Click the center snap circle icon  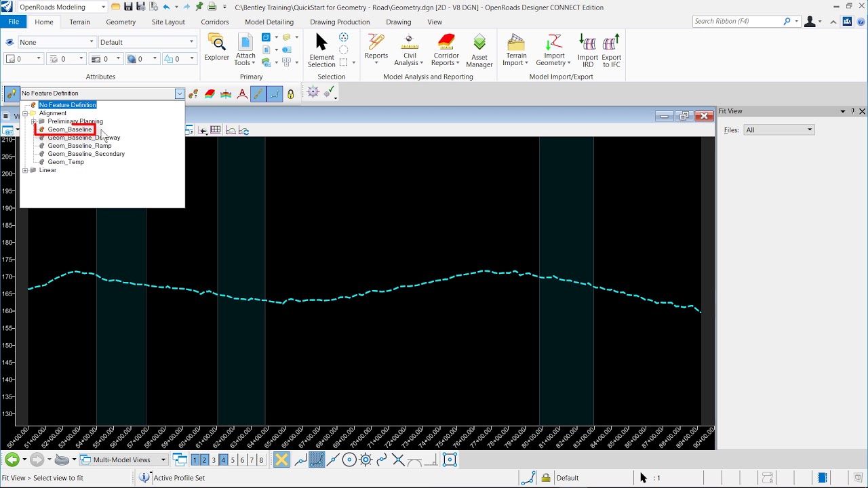click(349, 460)
